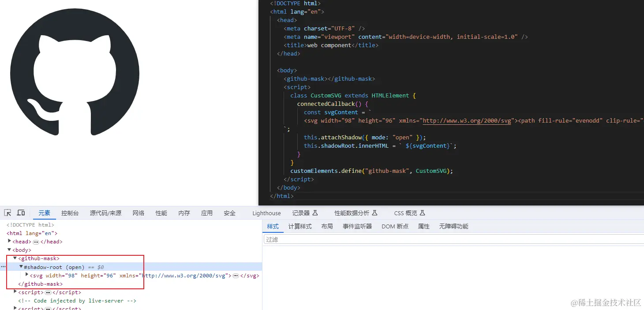Collapse the github-mask element node
Screen dimensions: 644x310
(15, 258)
